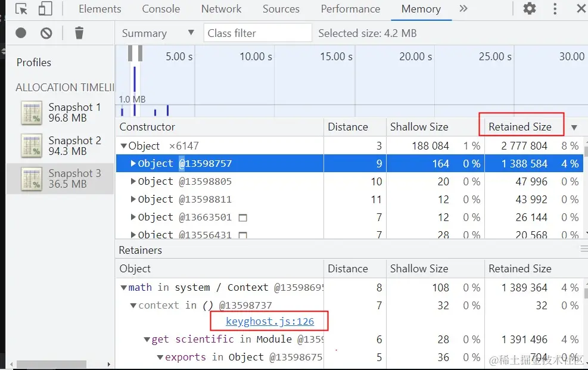
Task: Click the Snapshot 1 profile icon
Action: pos(32,113)
